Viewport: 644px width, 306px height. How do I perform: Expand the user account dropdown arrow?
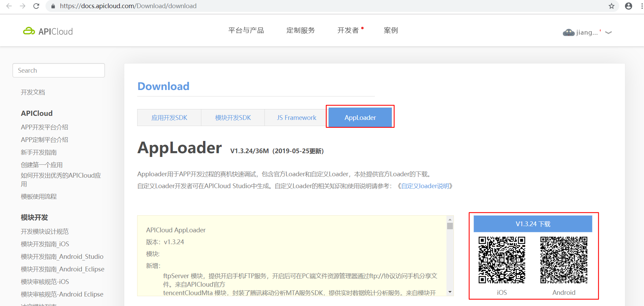tap(608, 33)
